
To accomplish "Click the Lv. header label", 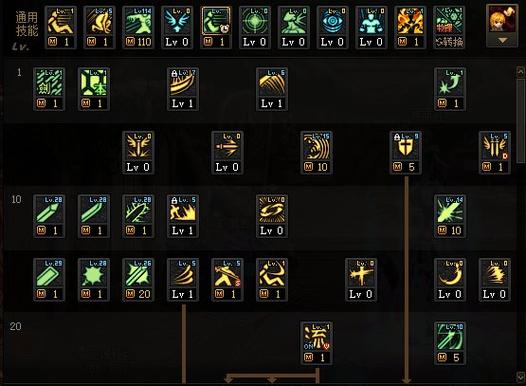I will pos(21,46).
